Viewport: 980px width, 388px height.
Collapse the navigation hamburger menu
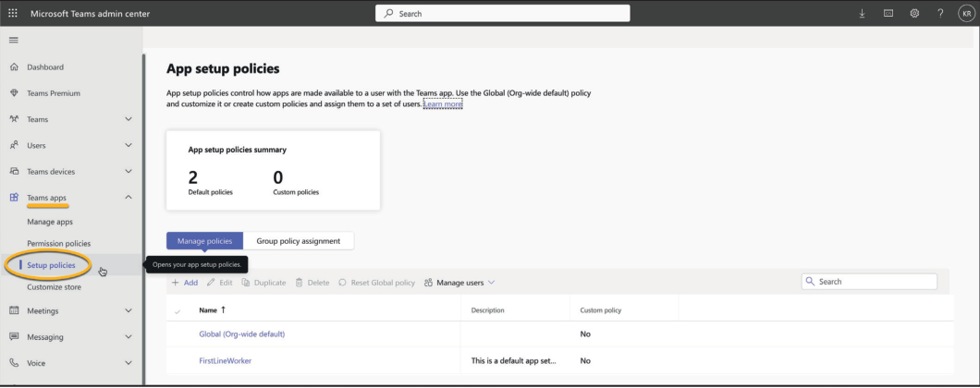pos(13,40)
